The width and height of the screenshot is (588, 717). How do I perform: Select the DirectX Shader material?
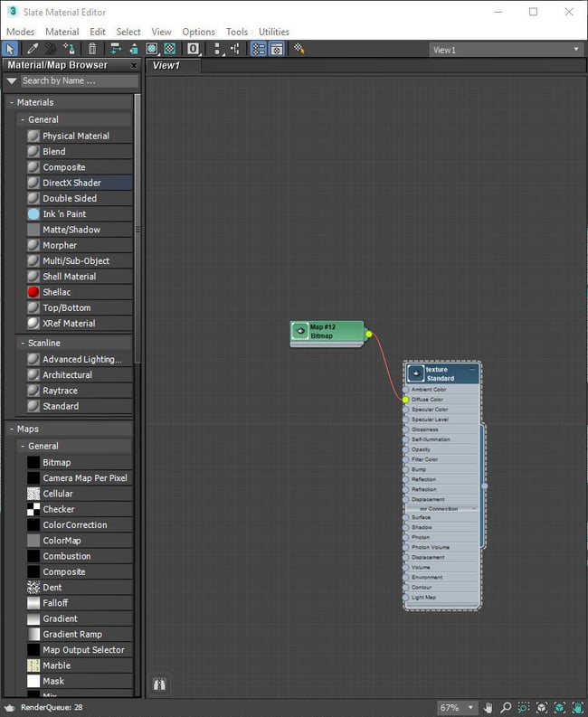(80, 183)
